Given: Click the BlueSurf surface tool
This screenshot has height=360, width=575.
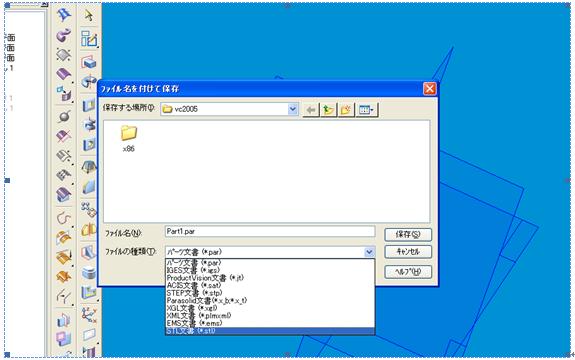Looking at the screenshot, I should pos(63,15).
